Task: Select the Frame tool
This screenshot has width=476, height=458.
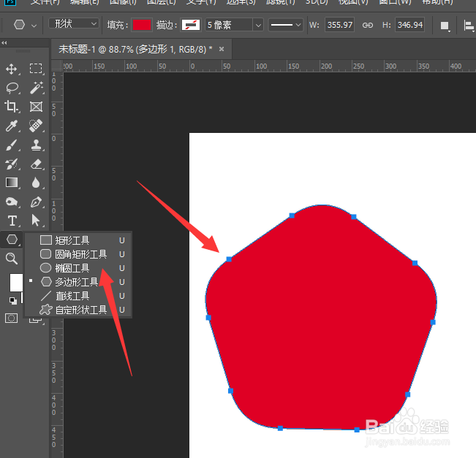Action: (x=36, y=107)
